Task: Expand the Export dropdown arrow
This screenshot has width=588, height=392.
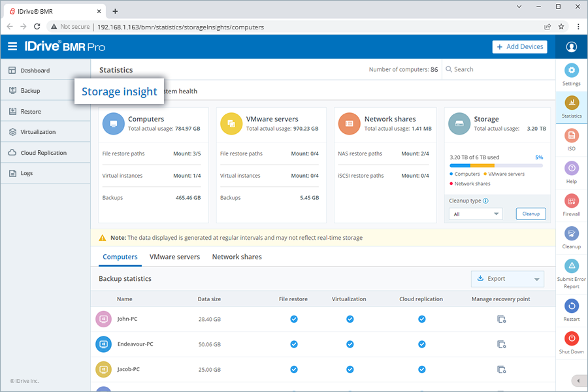Action: click(536, 279)
